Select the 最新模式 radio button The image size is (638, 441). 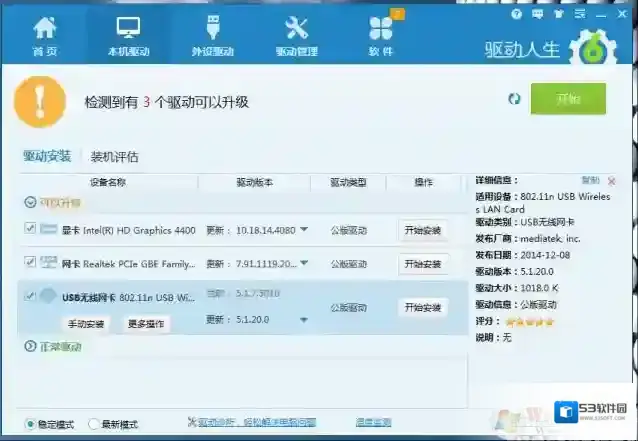tap(94, 424)
